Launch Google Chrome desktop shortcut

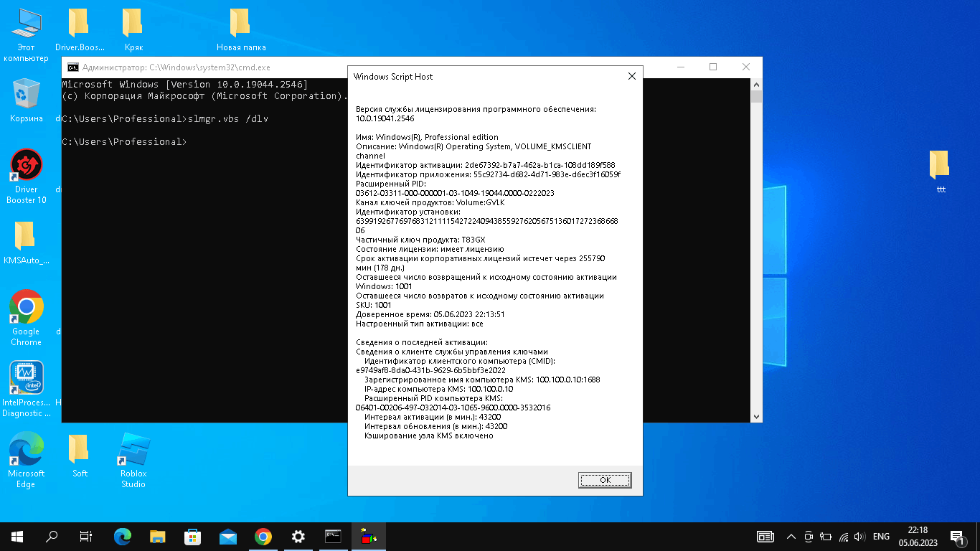click(x=27, y=318)
